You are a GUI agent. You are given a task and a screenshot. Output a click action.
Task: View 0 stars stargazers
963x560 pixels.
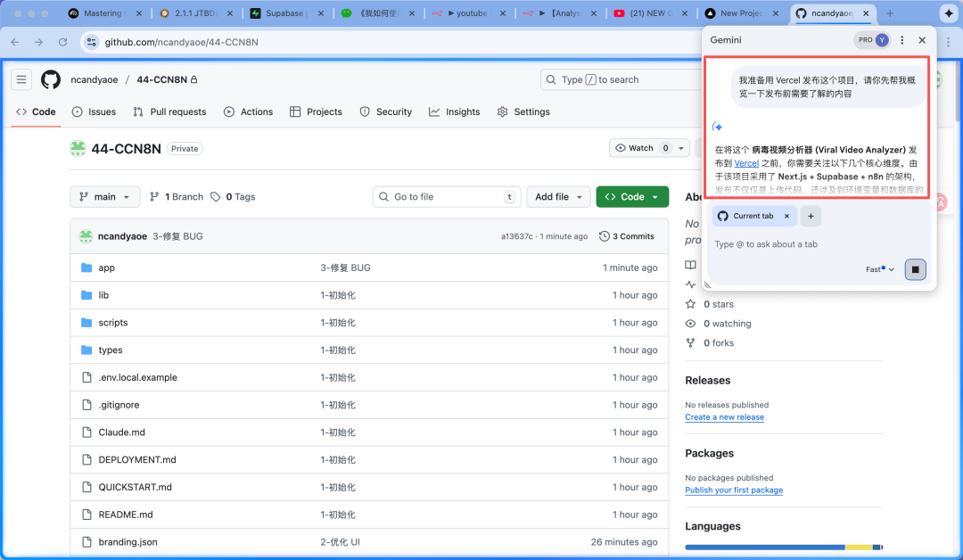(x=718, y=305)
